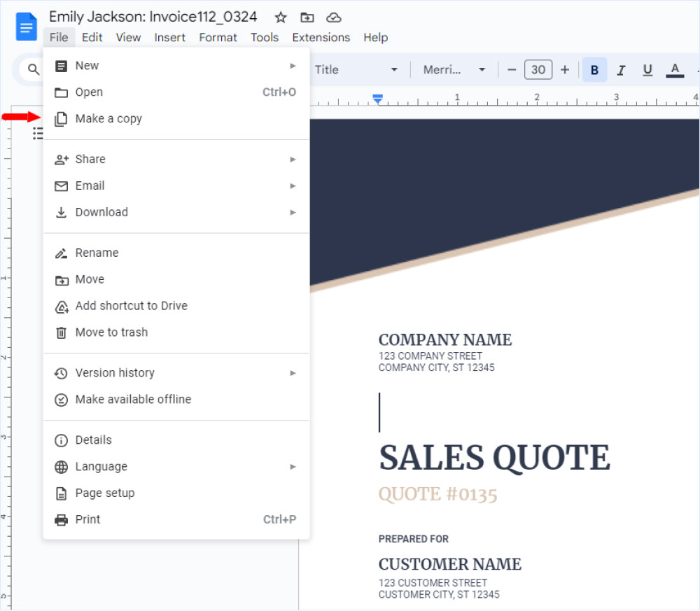The image size is (700, 611).
Task: Decrease font size with minus button
Action: [x=512, y=69]
